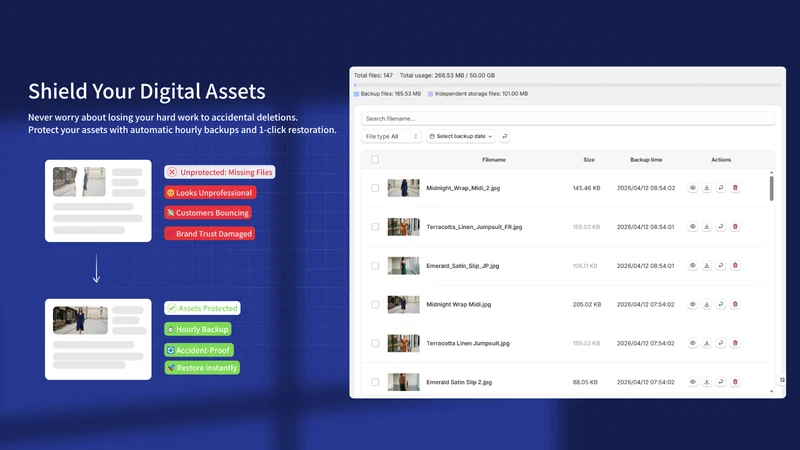This screenshot has width=800, height=450.
Task: Download Emerald Satin Slip 2.jpg via its download icon
Action: click(707, 382)
